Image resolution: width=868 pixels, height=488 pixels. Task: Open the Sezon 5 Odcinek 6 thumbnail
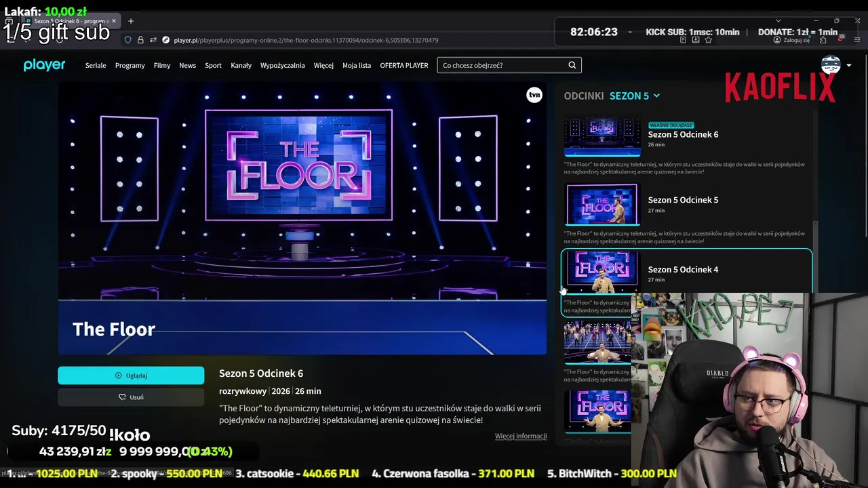(602, 137)
